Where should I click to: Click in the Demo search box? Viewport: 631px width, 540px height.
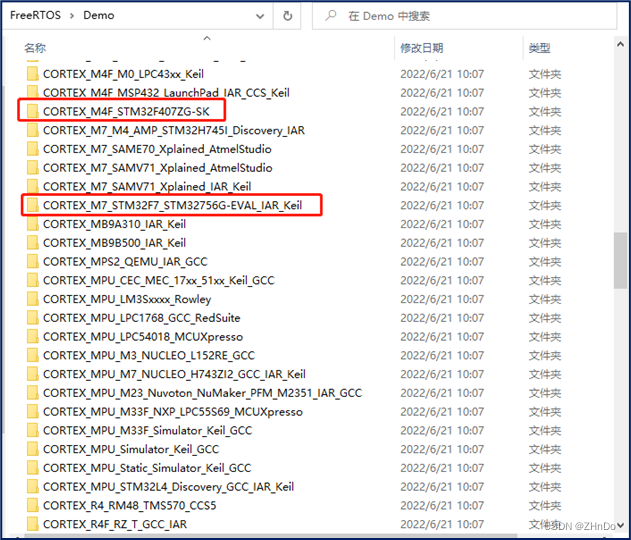click(464, 16)
